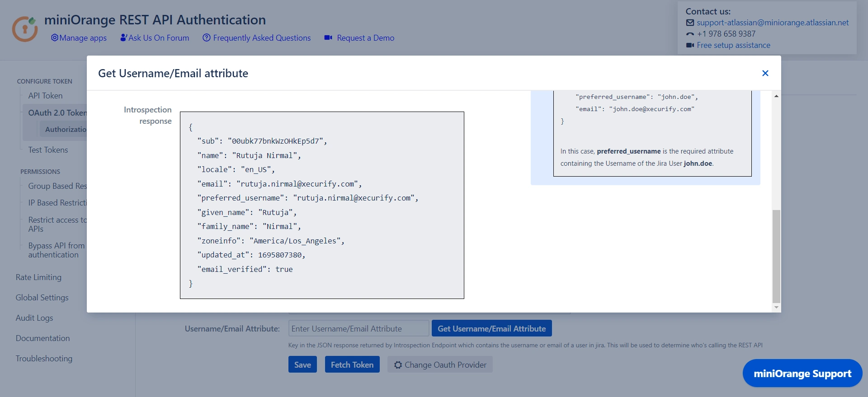Open Troubleshooting in sidebar
This screenshot has width=868, height=397.
[44, 359]
